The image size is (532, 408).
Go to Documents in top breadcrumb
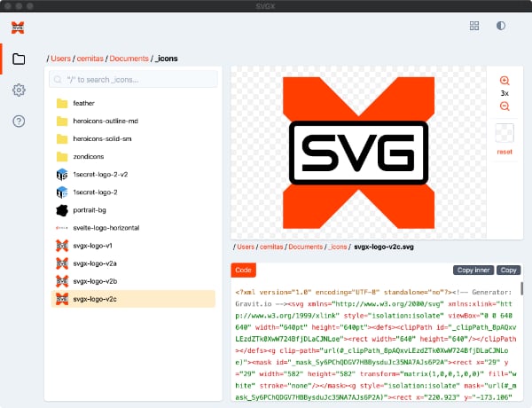tap(129, 59)
